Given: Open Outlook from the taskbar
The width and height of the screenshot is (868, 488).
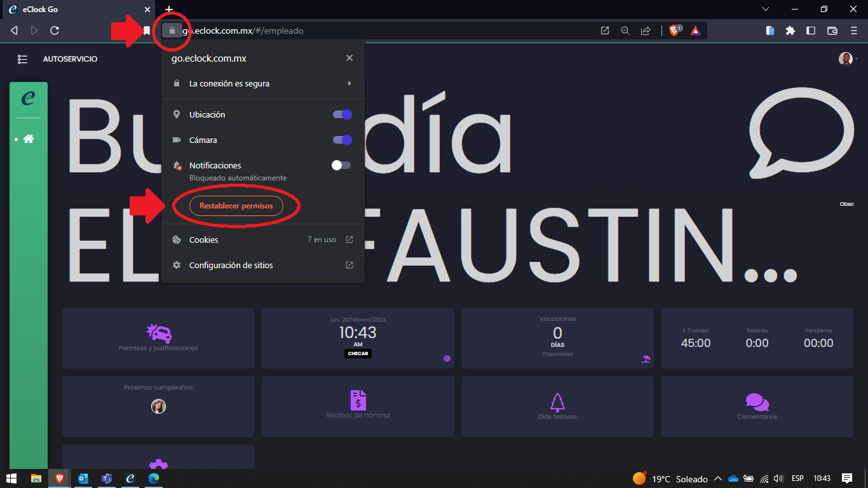Looking at the screenshot, I should point(83,478).
